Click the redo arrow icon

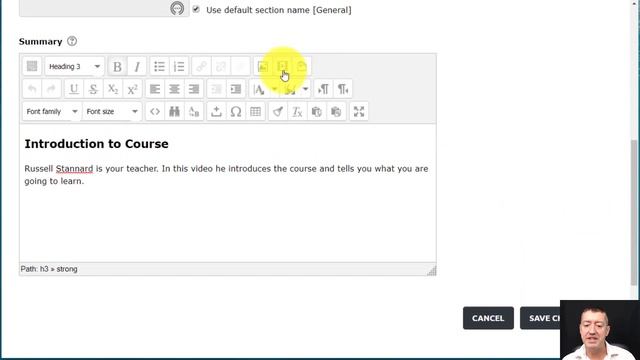[51, 89]
